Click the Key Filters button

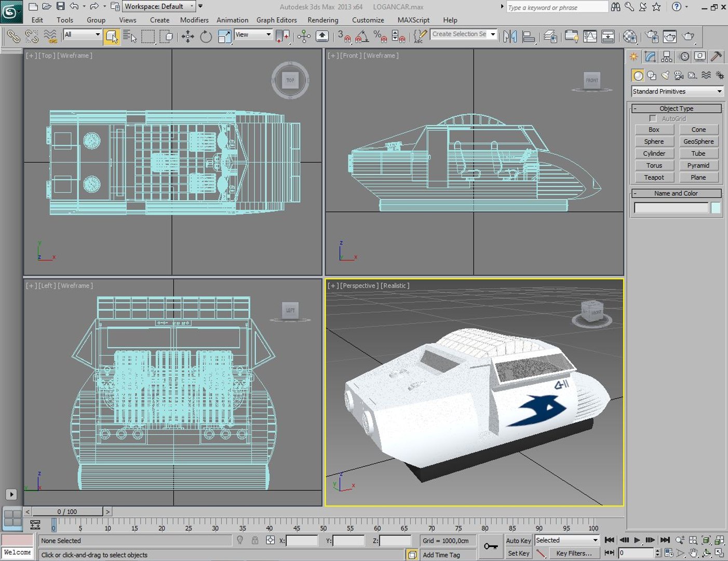coord(574,553)
